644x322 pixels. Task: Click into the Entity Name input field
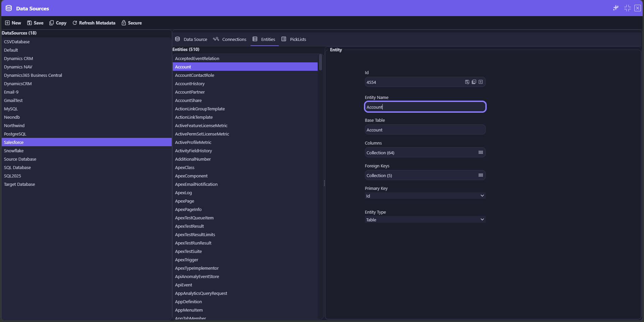point(425,107)
